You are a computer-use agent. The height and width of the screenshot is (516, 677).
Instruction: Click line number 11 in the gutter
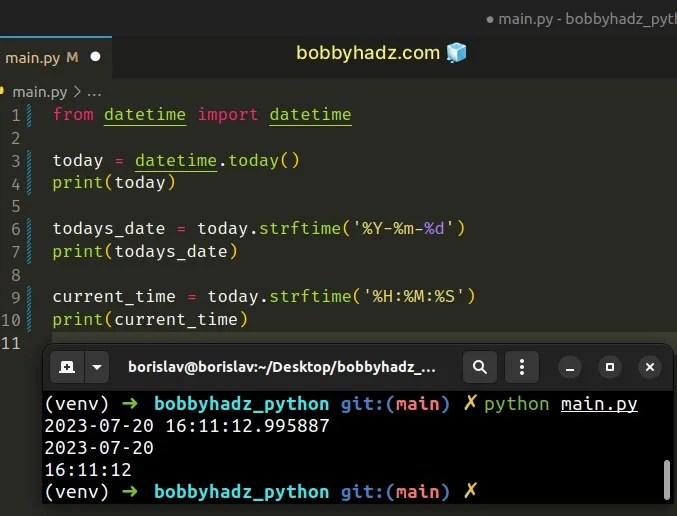pyautogui.click(x=11, y=343)
